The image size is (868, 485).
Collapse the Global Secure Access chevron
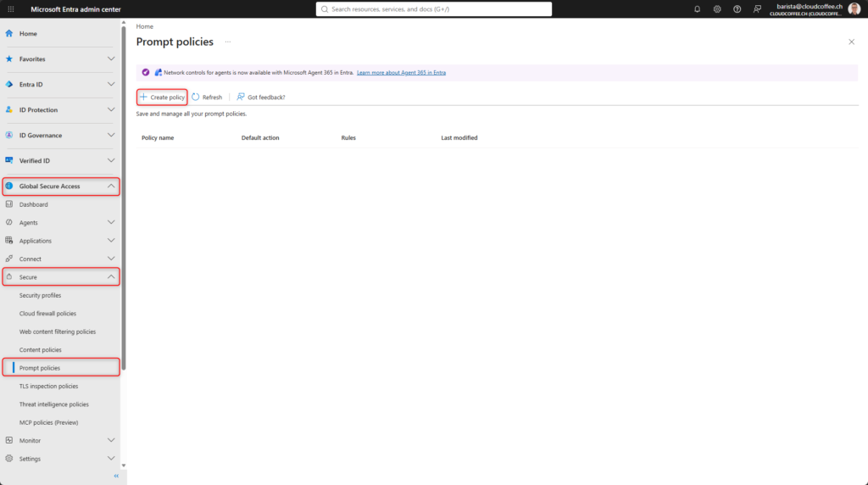coord(111,186)
